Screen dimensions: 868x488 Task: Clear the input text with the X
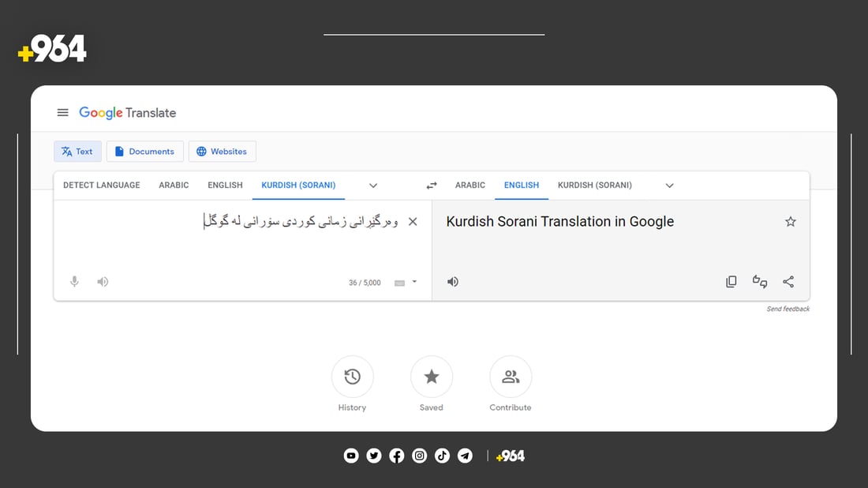[x=412, y=222]
